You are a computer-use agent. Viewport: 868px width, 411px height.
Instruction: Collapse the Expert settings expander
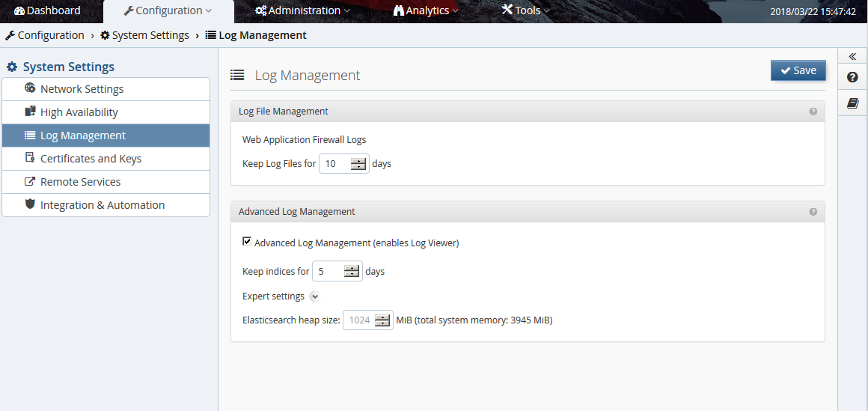click(314, 296)
